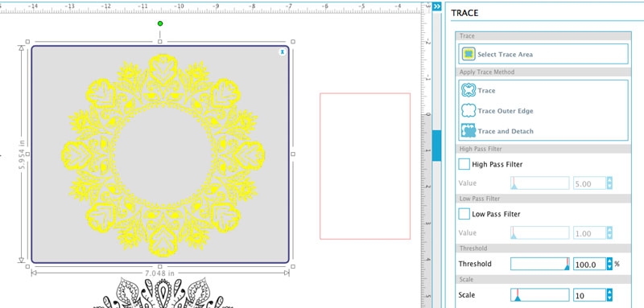This screenshot has width=644, height=308.
Task: Click the Trace method icon
Action: 469,90
